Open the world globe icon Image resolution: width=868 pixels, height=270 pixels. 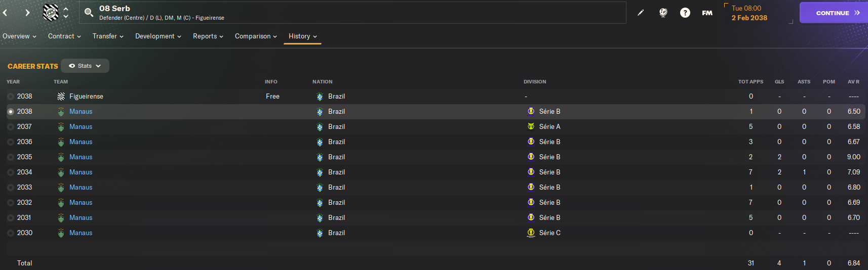coord(663,13)
